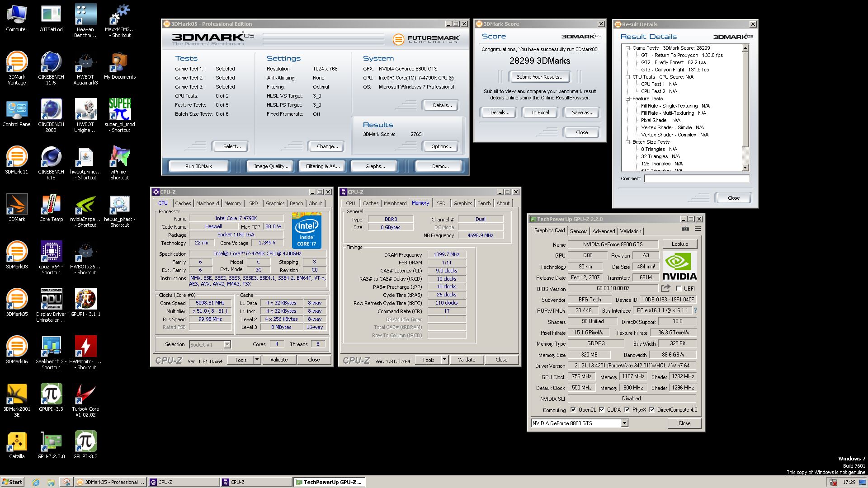Collapse the Feature Tests tree node
The image size is (868, 488).
pos(628,99)
